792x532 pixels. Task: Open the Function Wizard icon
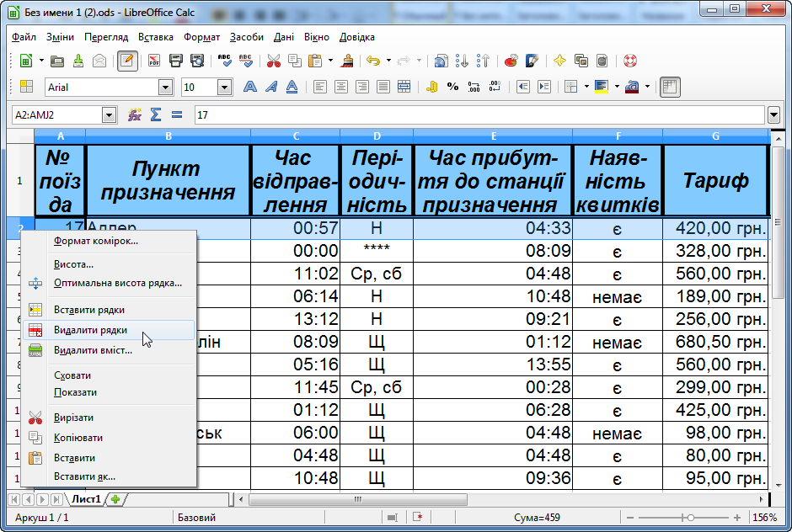(134, 115)
